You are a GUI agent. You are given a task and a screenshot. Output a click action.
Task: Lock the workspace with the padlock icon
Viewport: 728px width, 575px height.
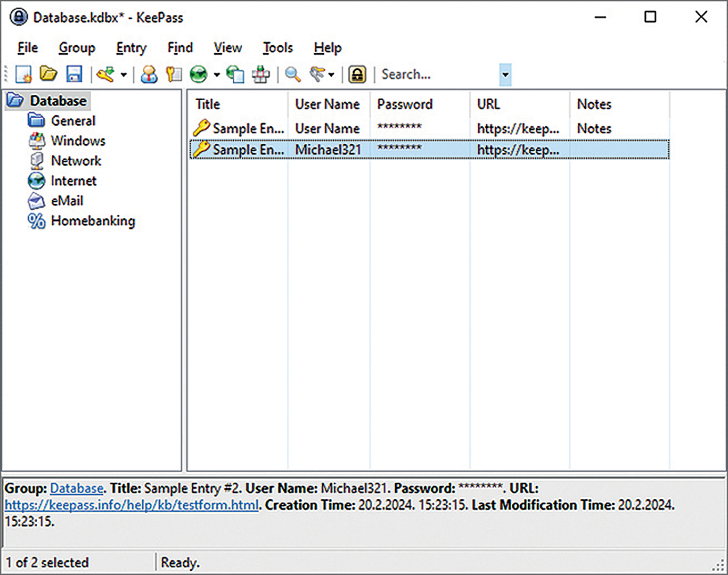click(357, 74)
